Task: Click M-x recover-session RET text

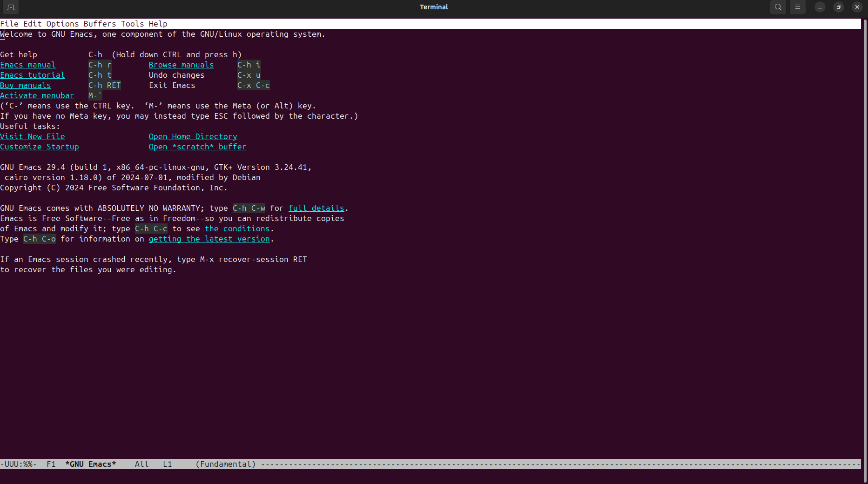Action: (254, 259)
